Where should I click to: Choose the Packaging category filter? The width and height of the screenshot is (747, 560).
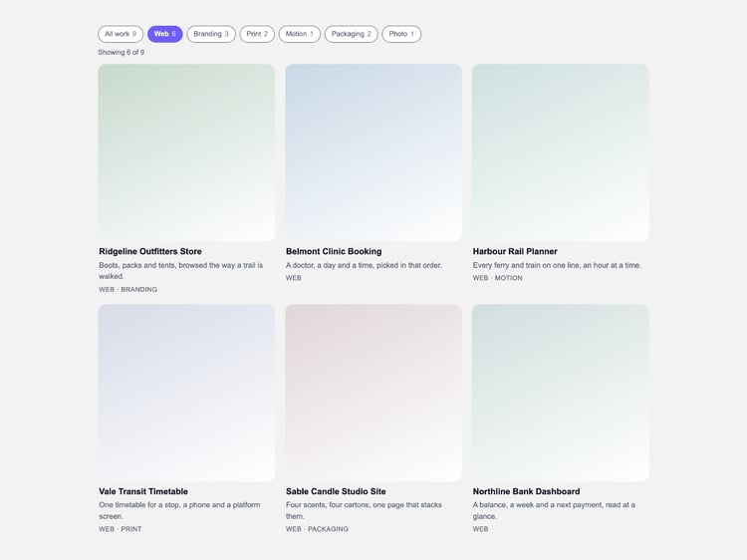[x=352, y=34]
